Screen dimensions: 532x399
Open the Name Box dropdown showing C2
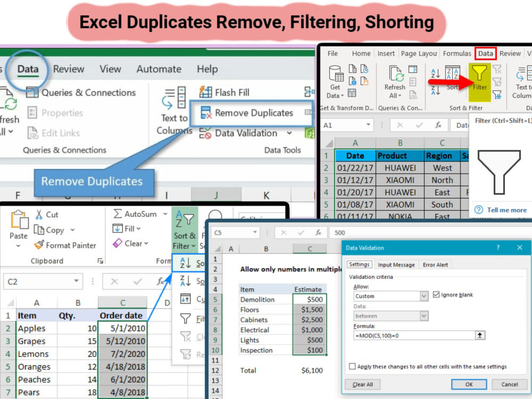tap(76, 281)
